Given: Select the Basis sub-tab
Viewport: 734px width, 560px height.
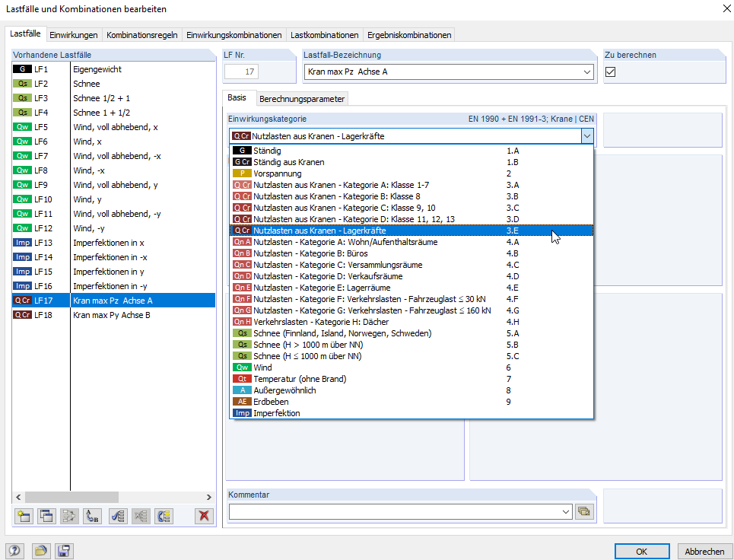Looking at the screenshot, I should 237,97.
